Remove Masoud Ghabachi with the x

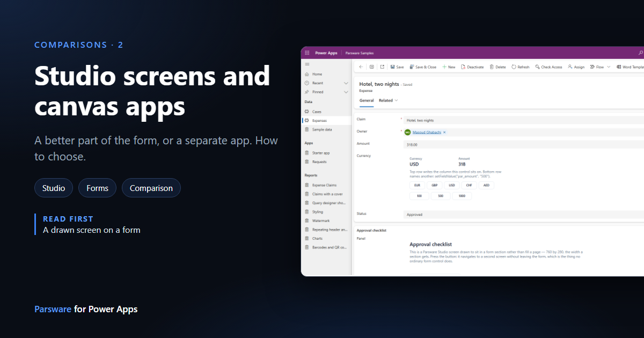point(444,132)
